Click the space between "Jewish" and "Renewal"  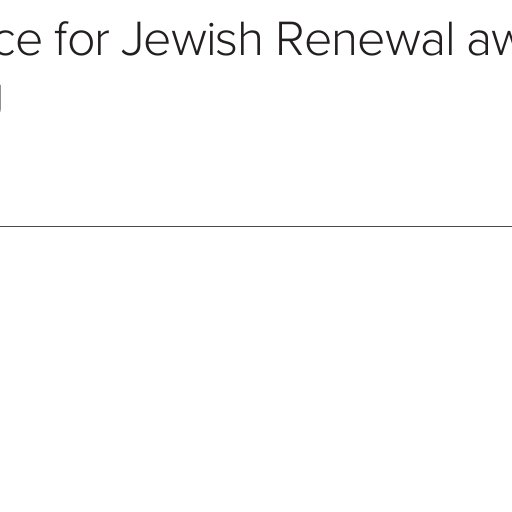coord(269,39)
